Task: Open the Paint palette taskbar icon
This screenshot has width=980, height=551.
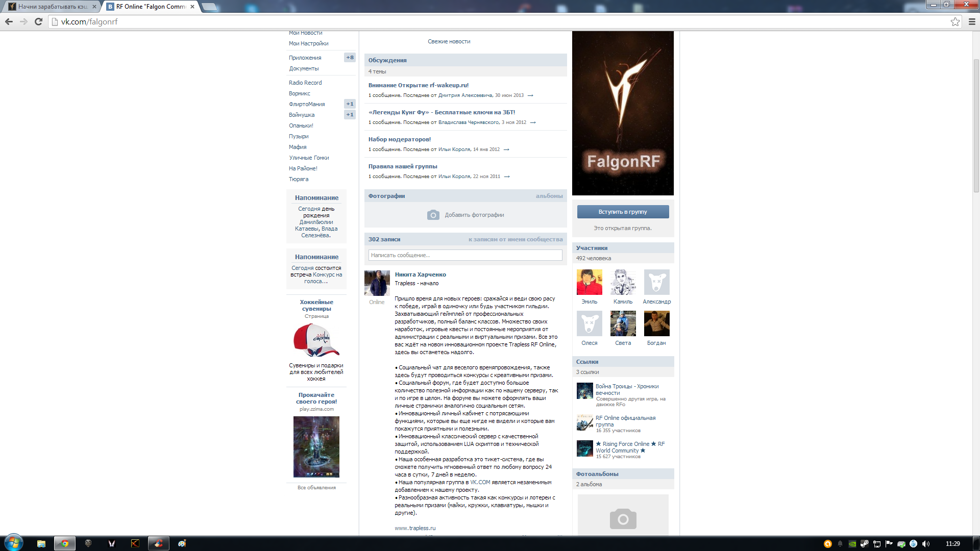Action: (182, 543)
